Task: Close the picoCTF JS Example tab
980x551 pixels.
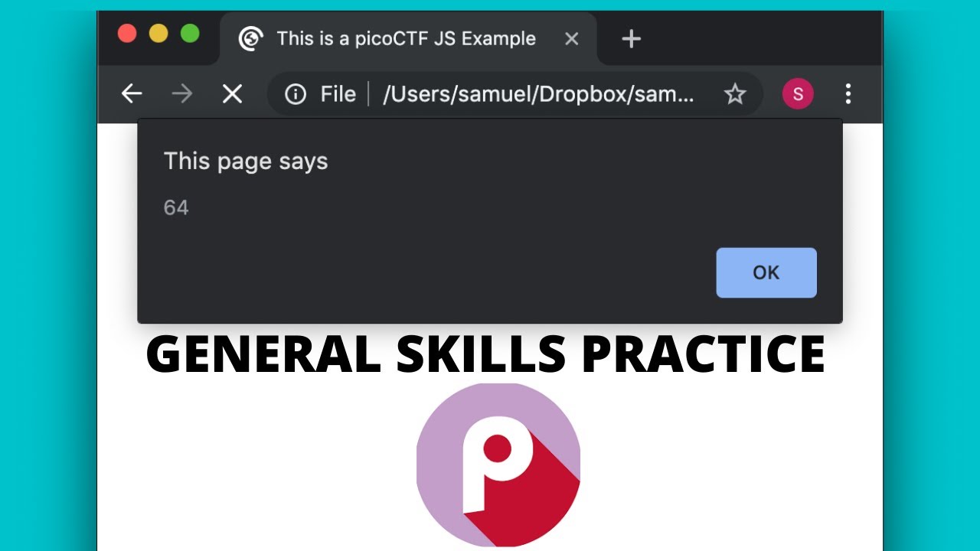Action: click(x=571, y=38)
